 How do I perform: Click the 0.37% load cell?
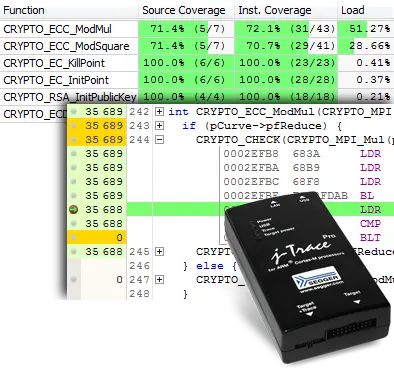point(366,80)
